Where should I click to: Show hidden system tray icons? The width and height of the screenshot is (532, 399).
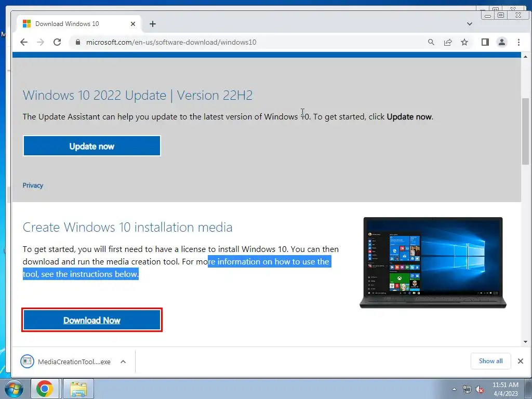(x=454, y=389)
